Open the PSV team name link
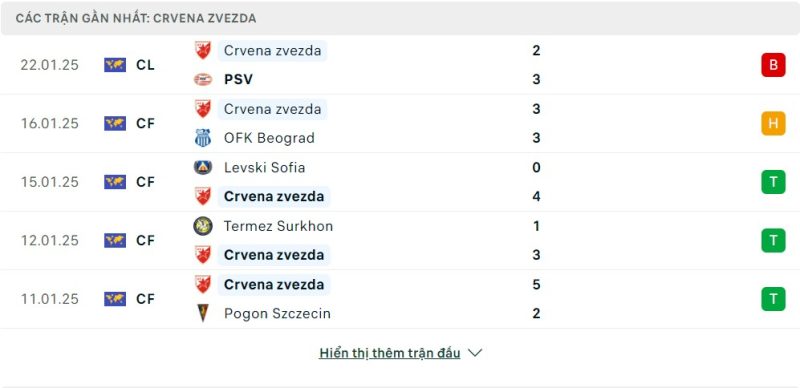Image resolution: width=800 pixels, height=388 pixels. click(238, 80)
